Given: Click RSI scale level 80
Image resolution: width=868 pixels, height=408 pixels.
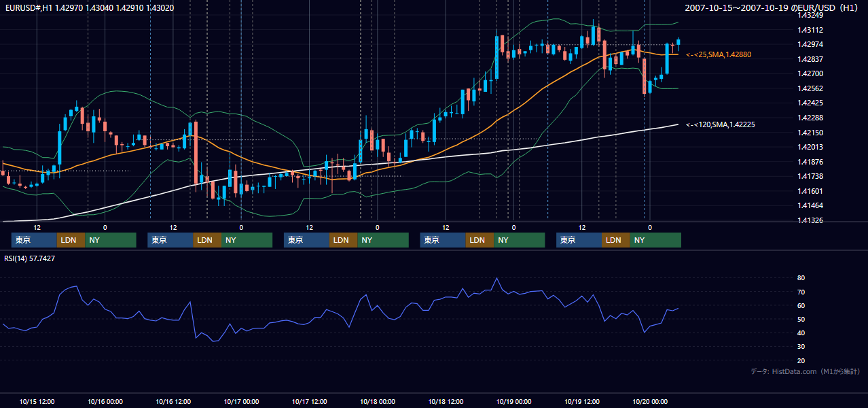Looking at the screenshot, I should 801,278.
